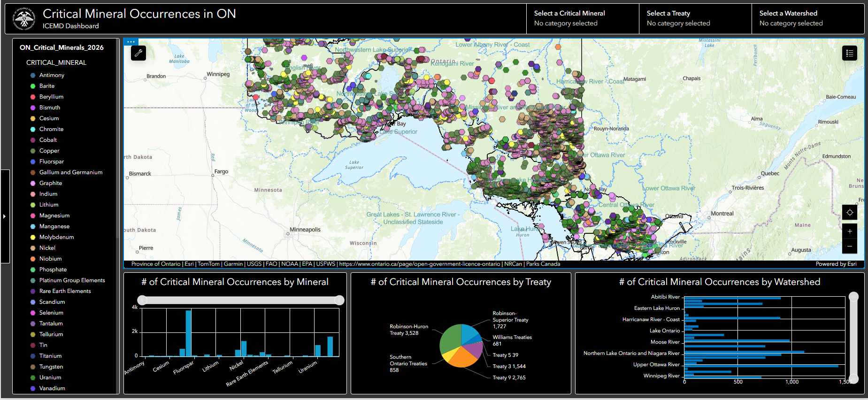Click the watershed chart vertical scroll slider
This screenshot has width=868, height=400.
coord(854,338)
